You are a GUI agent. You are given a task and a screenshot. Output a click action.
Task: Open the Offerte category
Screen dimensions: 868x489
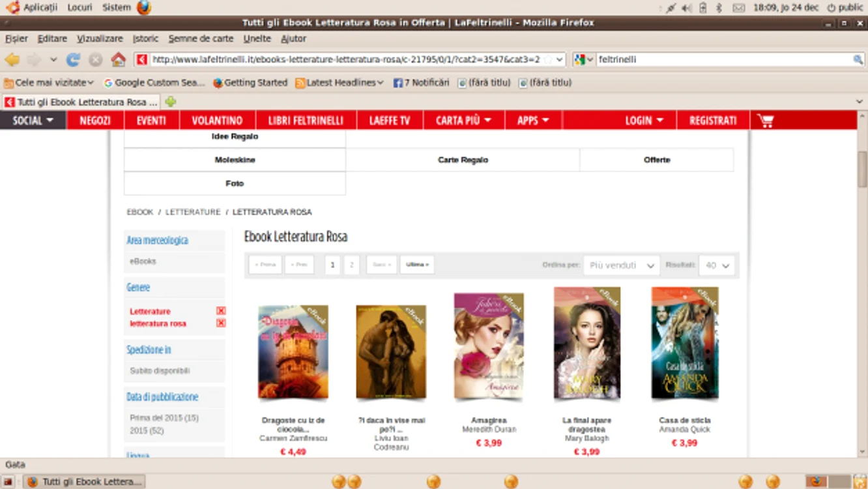(x=657, y=160)
